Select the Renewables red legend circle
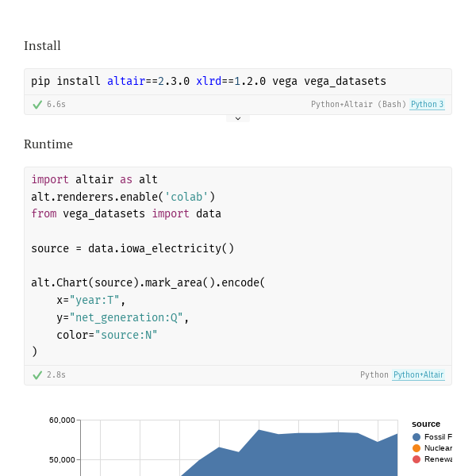 click(416, 459)
